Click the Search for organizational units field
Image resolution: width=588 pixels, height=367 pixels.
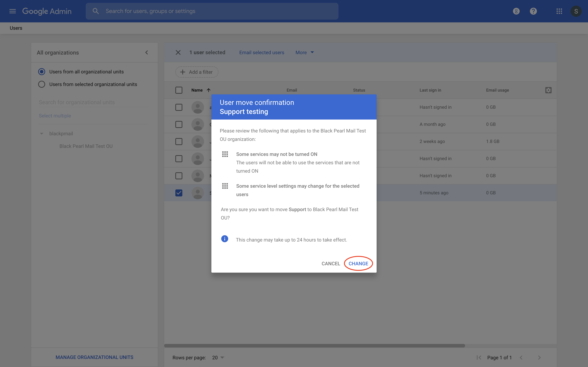[94, 102]
